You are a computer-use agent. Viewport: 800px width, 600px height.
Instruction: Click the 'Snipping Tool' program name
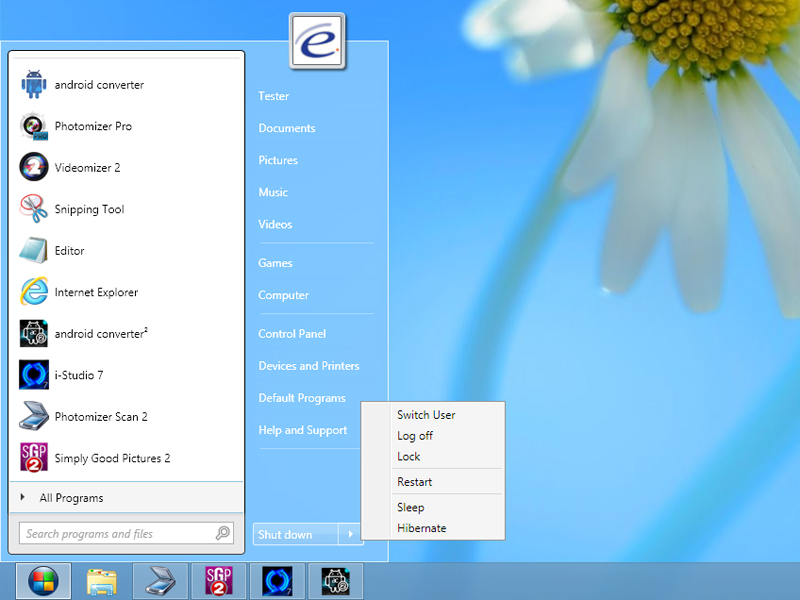point(89,209)
